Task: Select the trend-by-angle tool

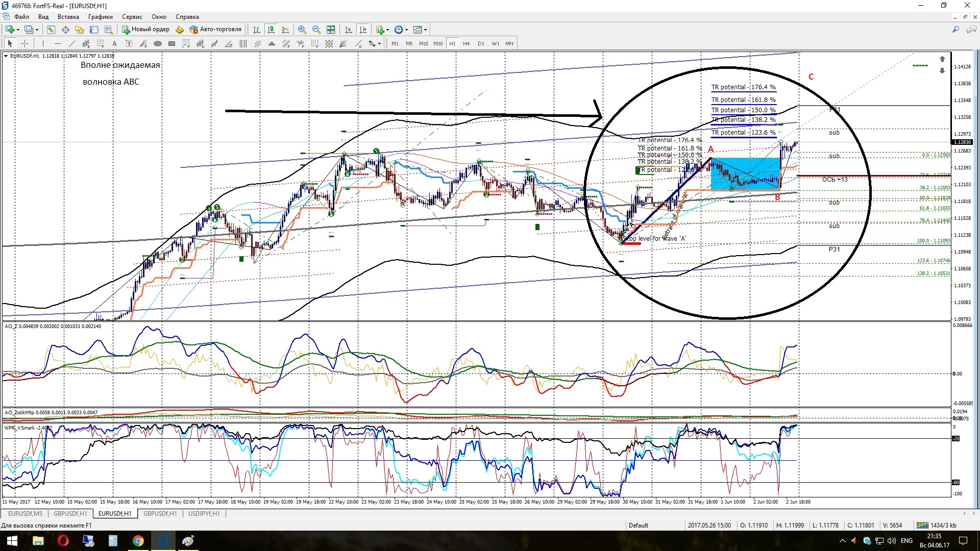Action: pos(229,44)
